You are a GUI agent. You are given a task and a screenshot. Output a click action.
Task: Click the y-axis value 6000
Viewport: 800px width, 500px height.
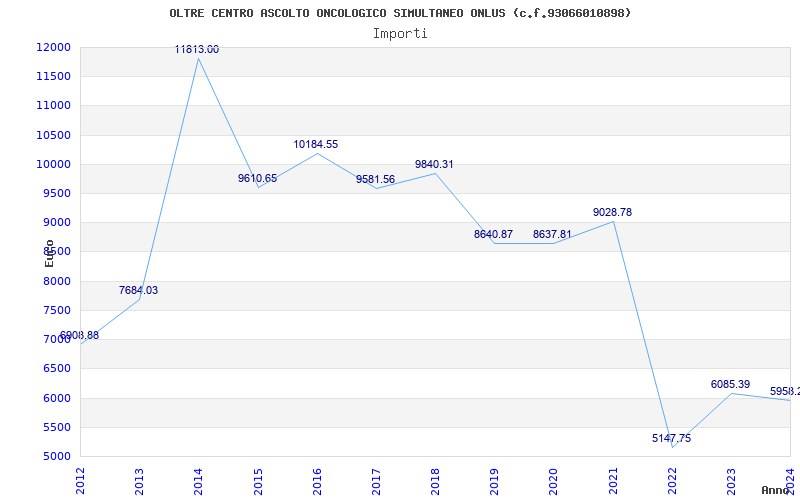(x=56, y=398)
